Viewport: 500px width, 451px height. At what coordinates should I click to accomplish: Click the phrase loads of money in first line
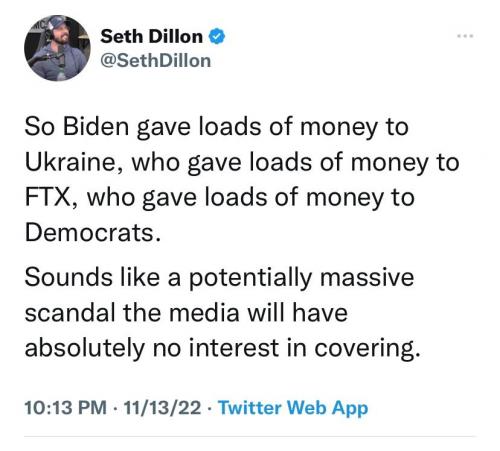coord(289,128)
